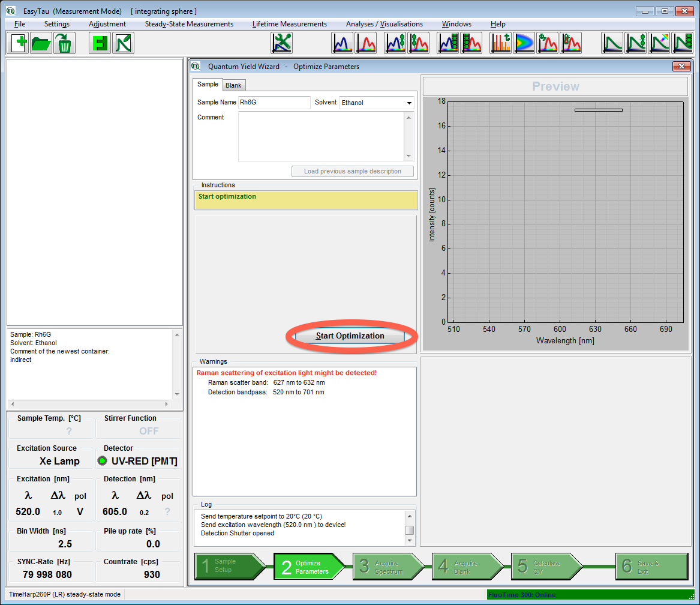Screen dimensions: 700x605
Task: Click the new workspace icon with plus
Action: (x=19, y=43)
